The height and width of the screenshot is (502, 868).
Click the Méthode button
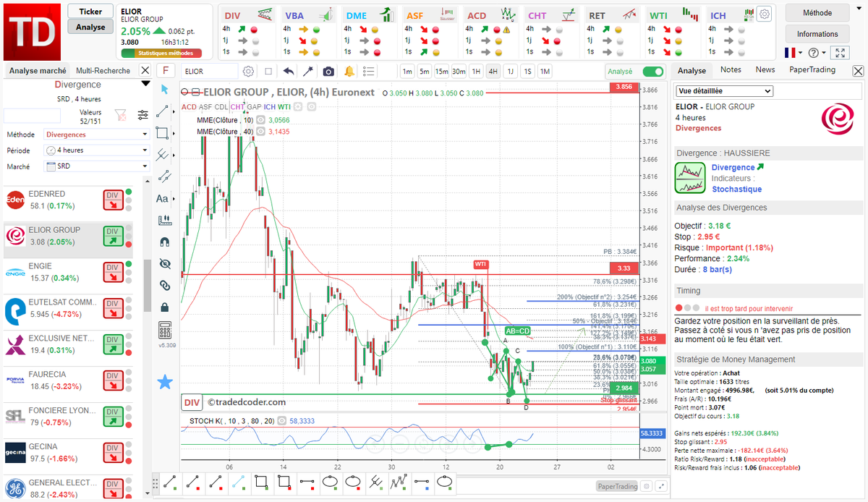point(817,12)
